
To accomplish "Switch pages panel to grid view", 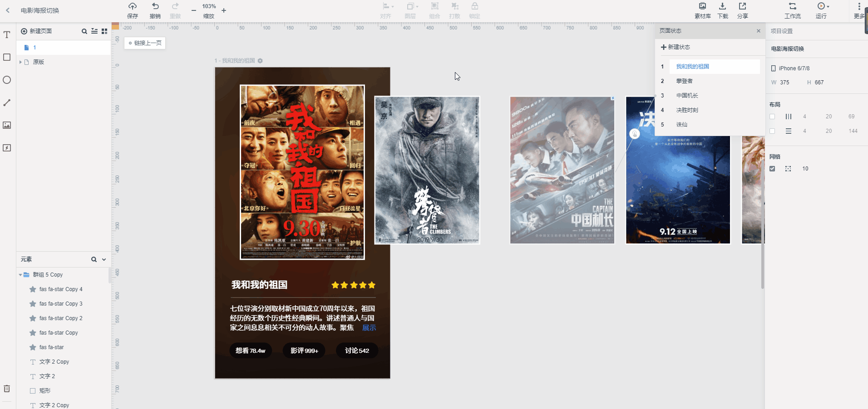I will click(104, 31).
